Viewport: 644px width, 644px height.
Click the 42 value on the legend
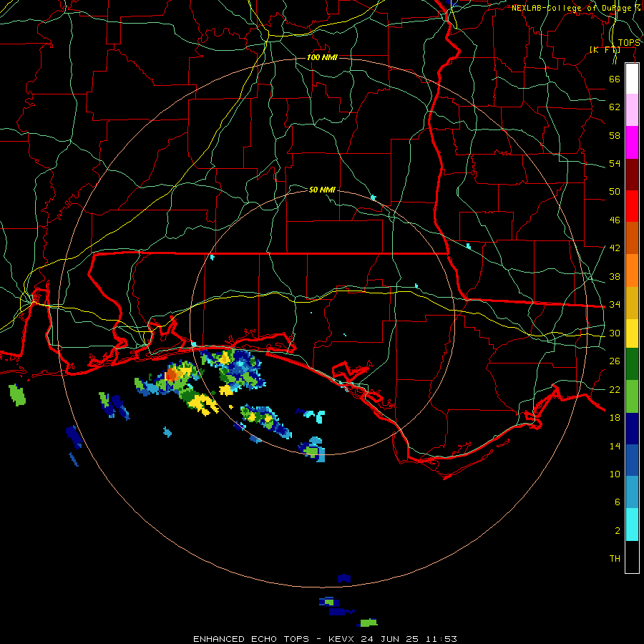coord(615,248)
